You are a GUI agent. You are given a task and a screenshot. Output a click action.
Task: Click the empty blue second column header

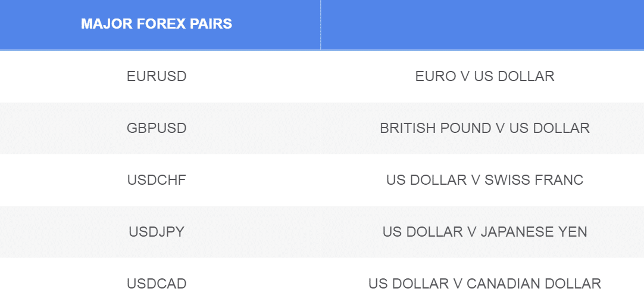click(482, 24)
